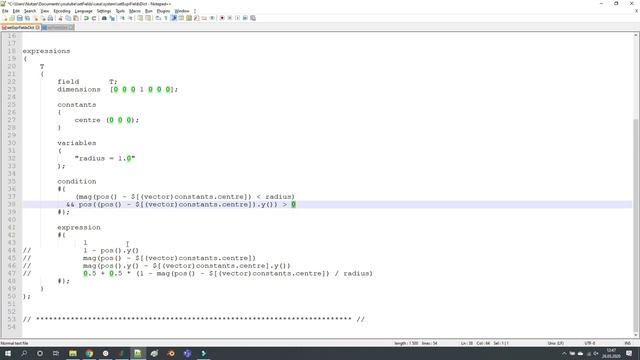Click the scrollbar up arrow
640x360 pixels.
(x=636, y=36)
